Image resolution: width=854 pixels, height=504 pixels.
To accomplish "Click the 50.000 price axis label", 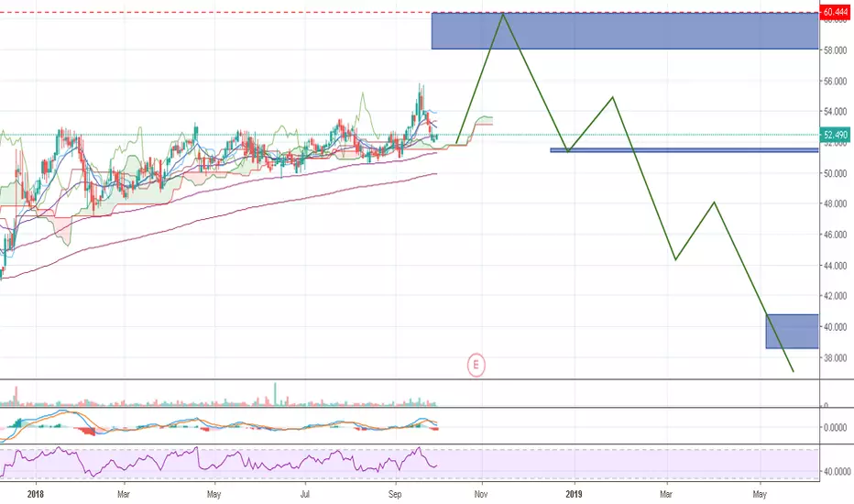I will pos(835,173).
